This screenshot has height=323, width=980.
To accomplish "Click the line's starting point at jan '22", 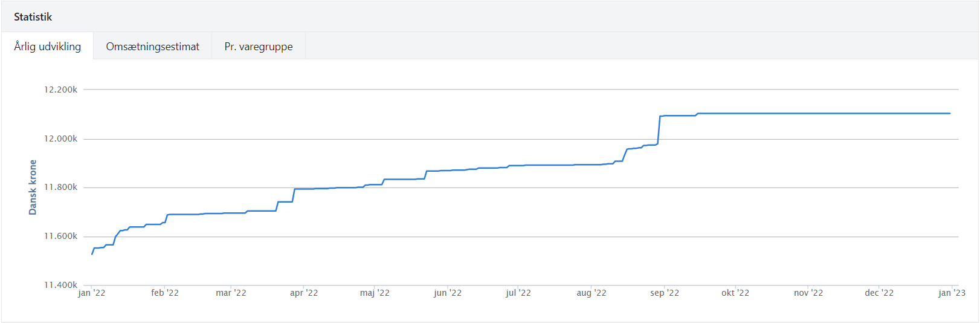I will [x=92, y=254].
